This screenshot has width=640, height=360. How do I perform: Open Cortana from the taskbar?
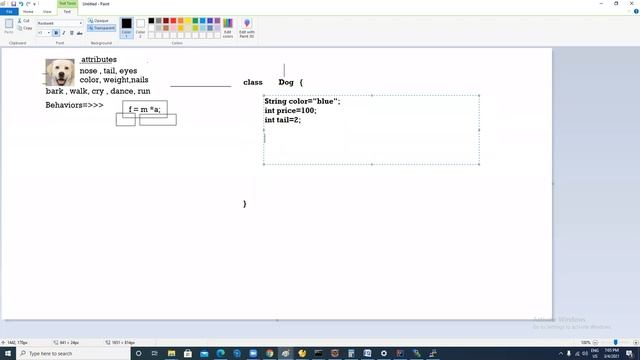138,353
